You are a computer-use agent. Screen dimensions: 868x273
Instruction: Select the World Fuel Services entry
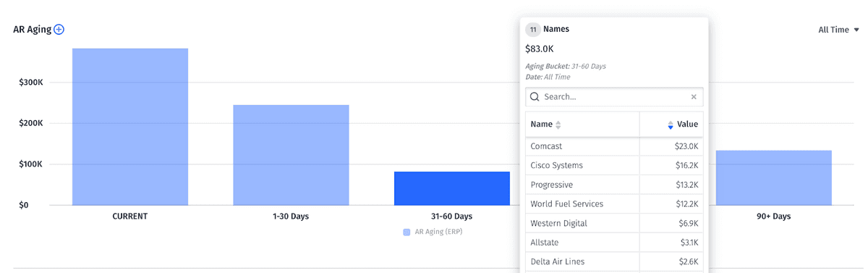(614, 204)
